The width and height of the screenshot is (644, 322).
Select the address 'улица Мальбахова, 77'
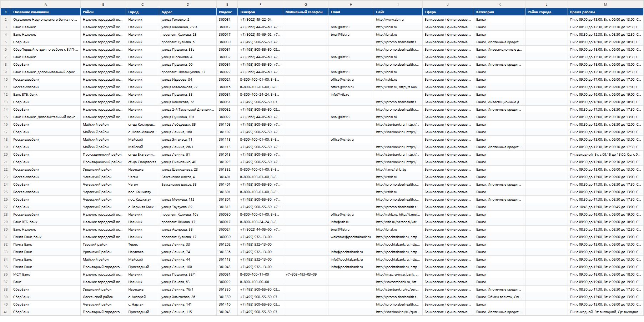point(188,87)
